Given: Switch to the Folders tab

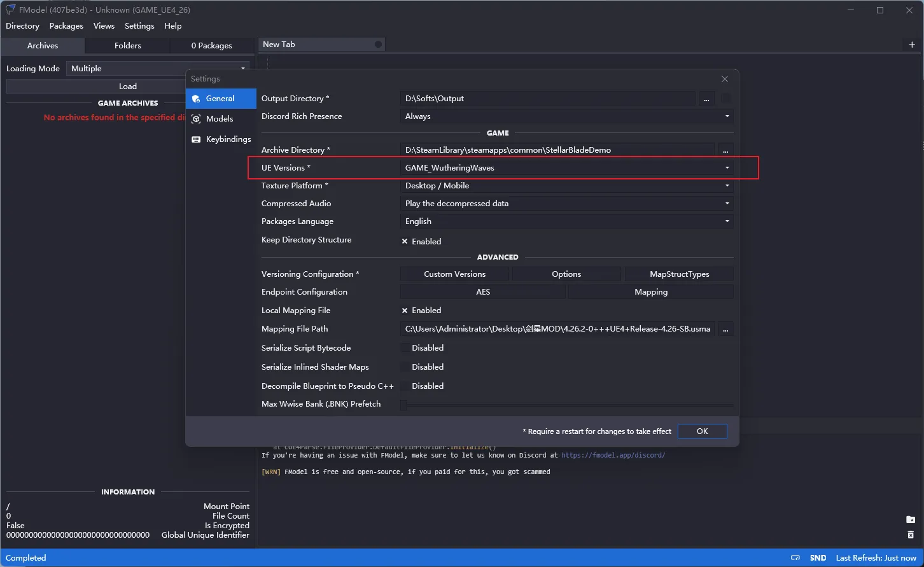Looking at the screenshot, I should (127, 46).
